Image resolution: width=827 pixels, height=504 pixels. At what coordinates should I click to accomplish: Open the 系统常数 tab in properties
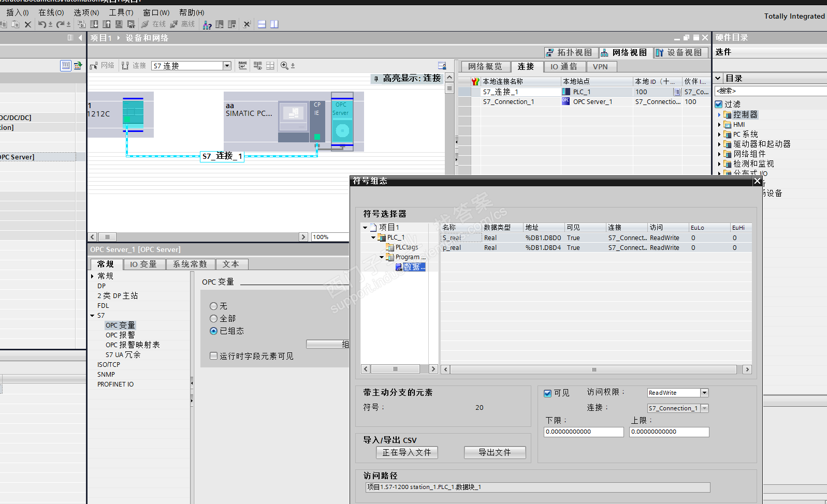point(190,264)
